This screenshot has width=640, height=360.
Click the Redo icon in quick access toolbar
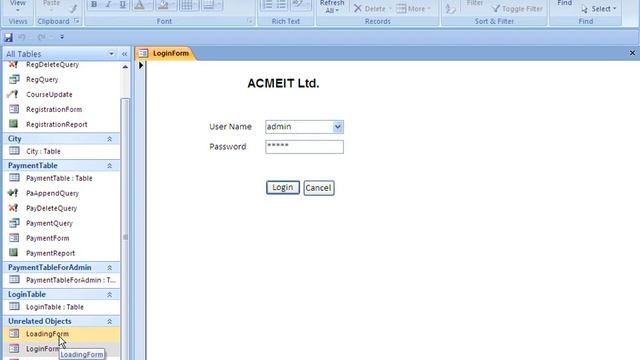coord(41,37)
